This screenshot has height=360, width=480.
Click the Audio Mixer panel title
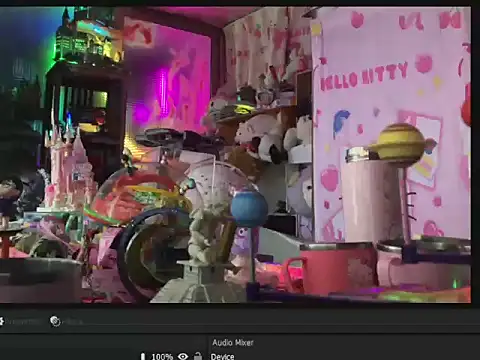click(x=233, y=342)
